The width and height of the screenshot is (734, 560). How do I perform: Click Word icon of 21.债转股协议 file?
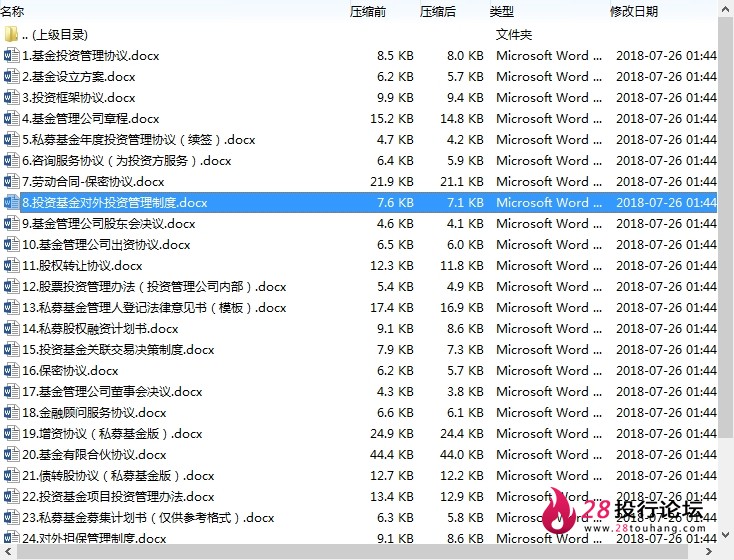coord(11,475)
